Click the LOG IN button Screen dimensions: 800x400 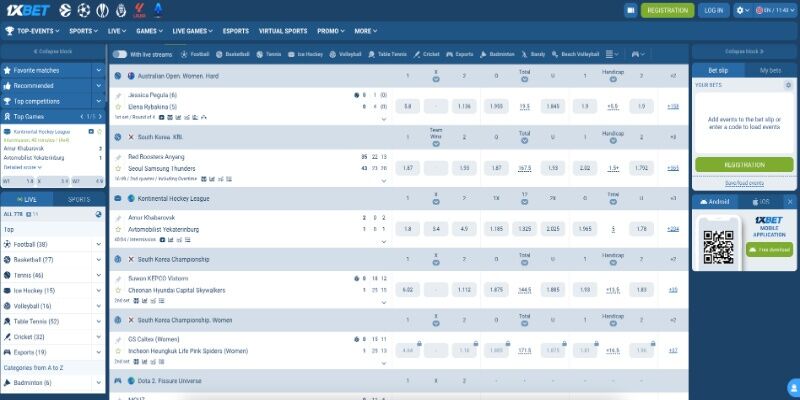coord(714,10)
